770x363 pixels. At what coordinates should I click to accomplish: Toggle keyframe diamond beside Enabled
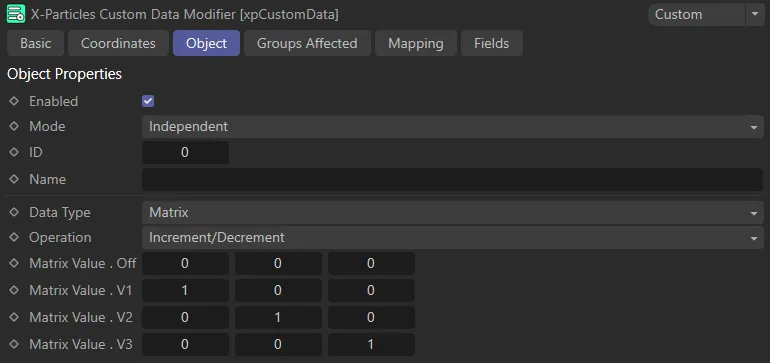pos(14,101)
